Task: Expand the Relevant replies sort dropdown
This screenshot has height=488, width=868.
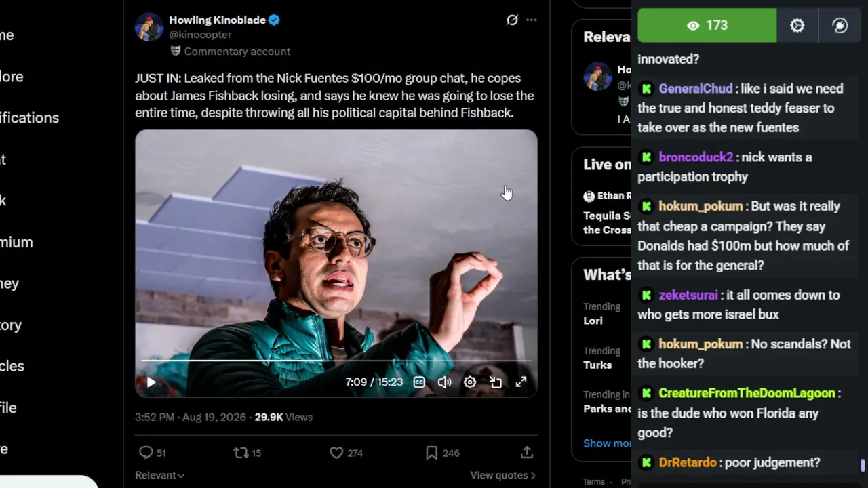Action: pyautogui.click(x=159, y=475)
